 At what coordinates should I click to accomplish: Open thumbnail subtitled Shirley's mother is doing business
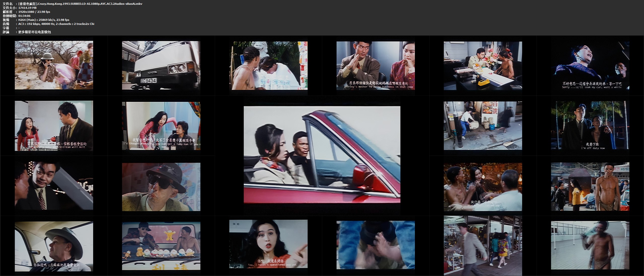376,66
